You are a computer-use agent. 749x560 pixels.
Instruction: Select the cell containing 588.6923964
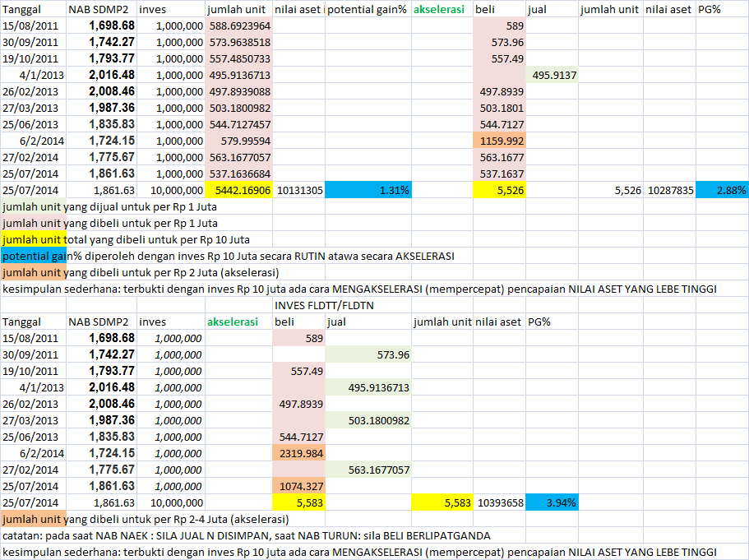[x=238, y=25]
